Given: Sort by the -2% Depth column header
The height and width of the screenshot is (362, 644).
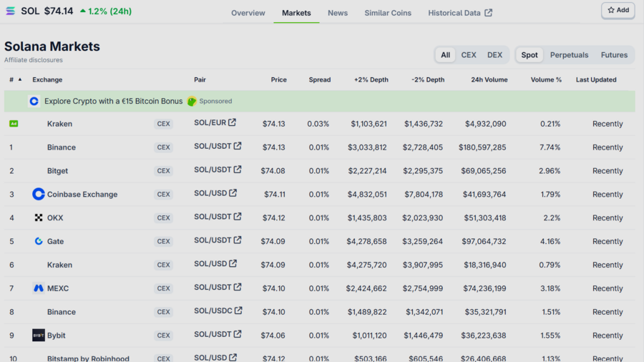Looking at the screenshot, I should [x=428, y=79].
